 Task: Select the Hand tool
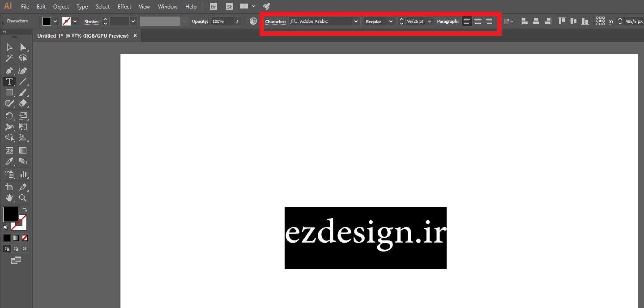coord(9,198)
